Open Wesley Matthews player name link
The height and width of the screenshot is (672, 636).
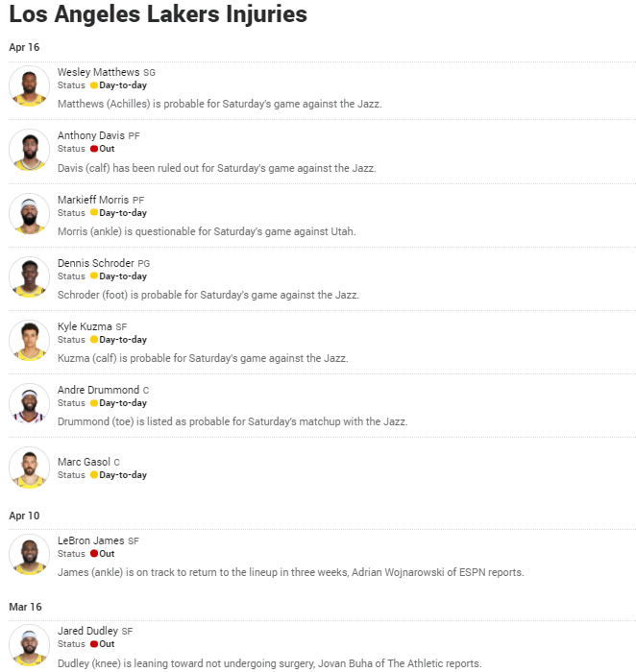coord(98,72)
